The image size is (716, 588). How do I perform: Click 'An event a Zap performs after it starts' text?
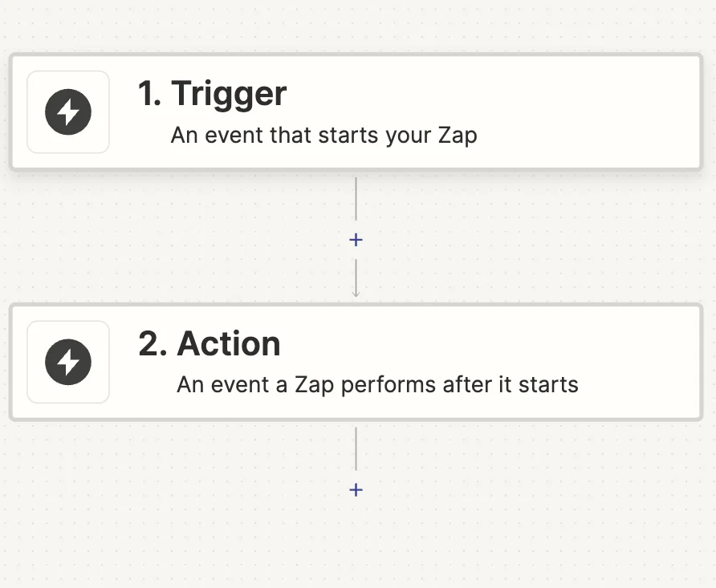[377, 384]
